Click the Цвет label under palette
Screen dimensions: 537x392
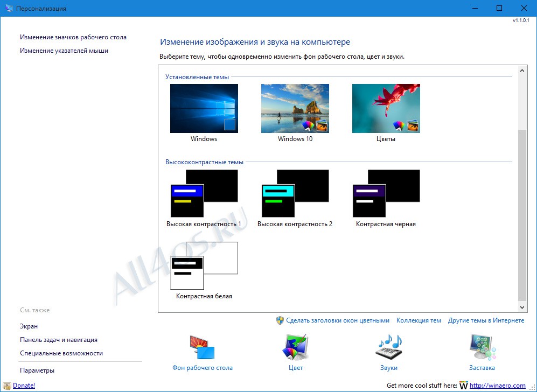[x=296, y=368]
